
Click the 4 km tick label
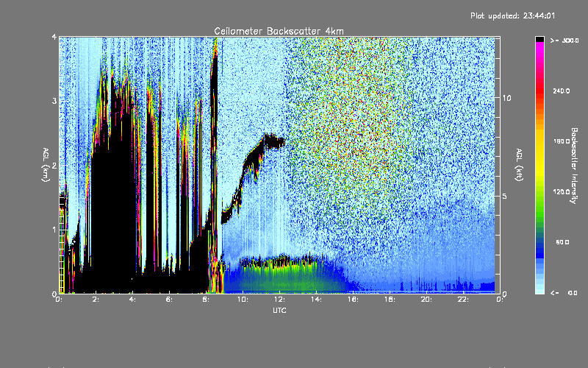tap(54, 37)
